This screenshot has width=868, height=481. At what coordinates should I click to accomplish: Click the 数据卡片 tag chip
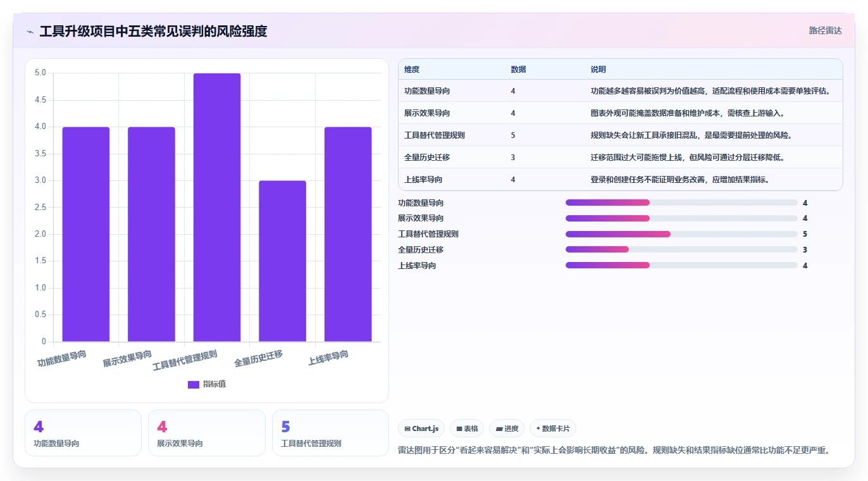tap(553, 428)
